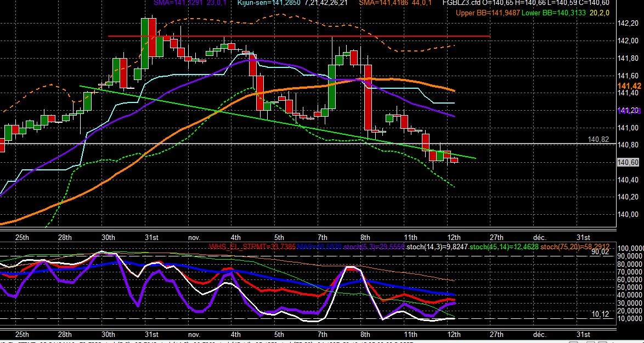Click the 142,20 price axis label

[x=628, y=24]
